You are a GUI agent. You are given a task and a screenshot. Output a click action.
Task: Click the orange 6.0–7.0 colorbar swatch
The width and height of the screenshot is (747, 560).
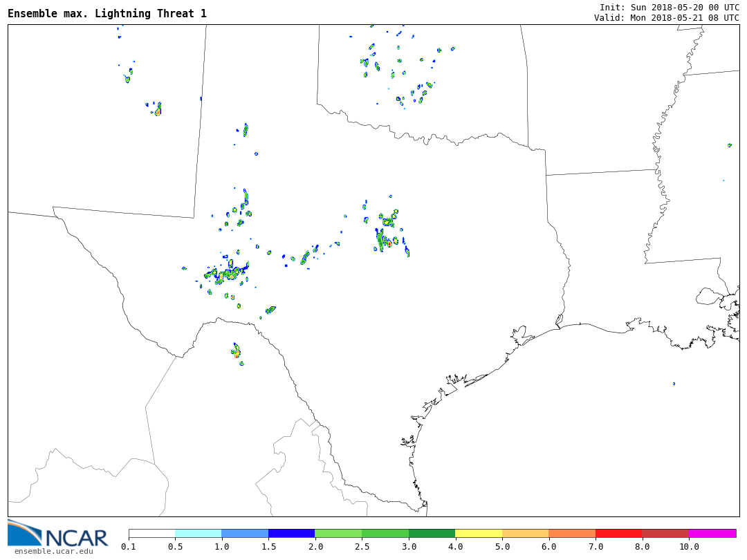click(572, 534)
